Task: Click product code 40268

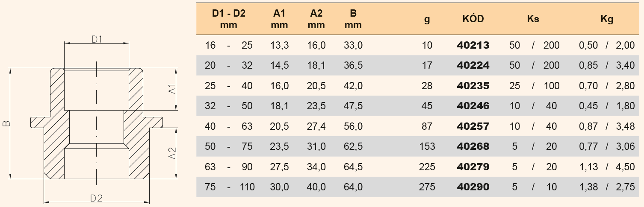Action: (473, 146)
